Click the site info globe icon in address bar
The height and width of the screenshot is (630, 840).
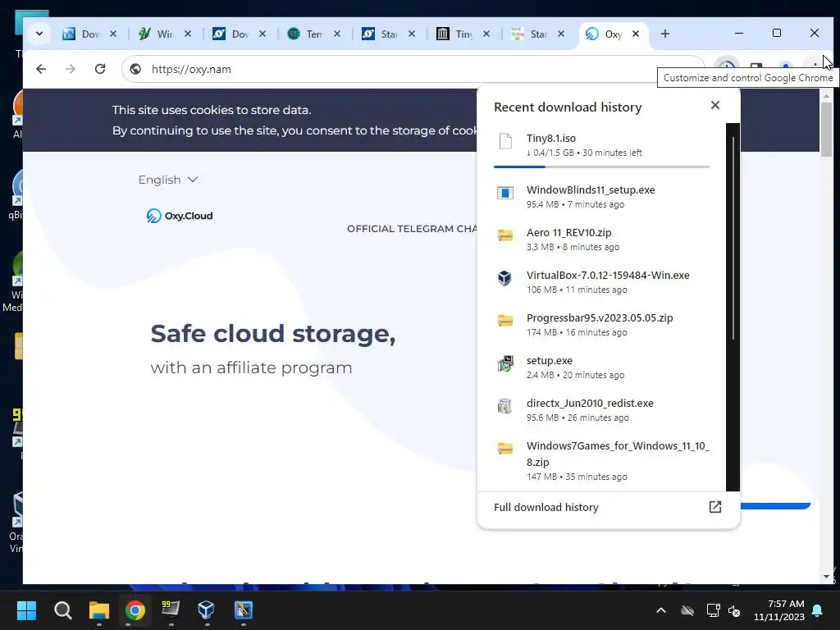tap(135, 69)
